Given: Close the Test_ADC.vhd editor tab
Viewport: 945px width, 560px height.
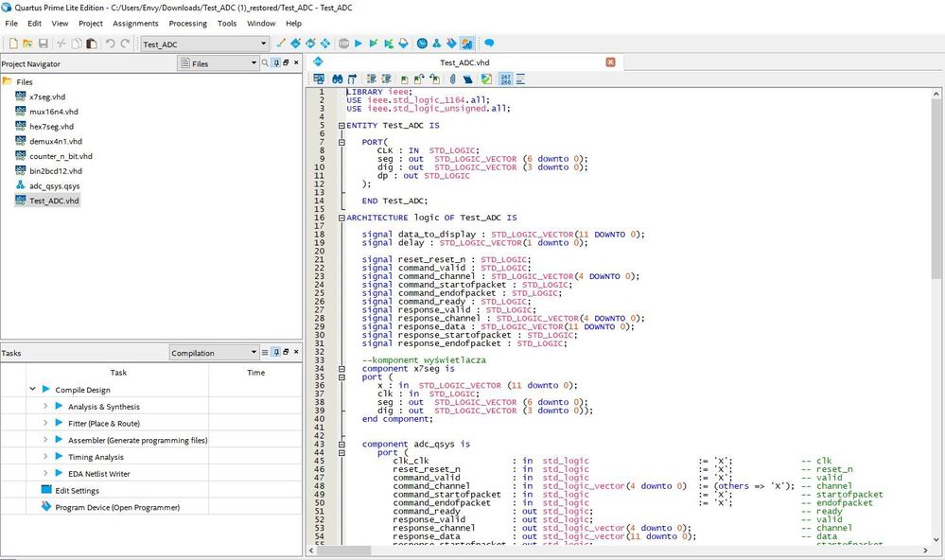Looking at the screenshot, I should click(x=610, y=62).
